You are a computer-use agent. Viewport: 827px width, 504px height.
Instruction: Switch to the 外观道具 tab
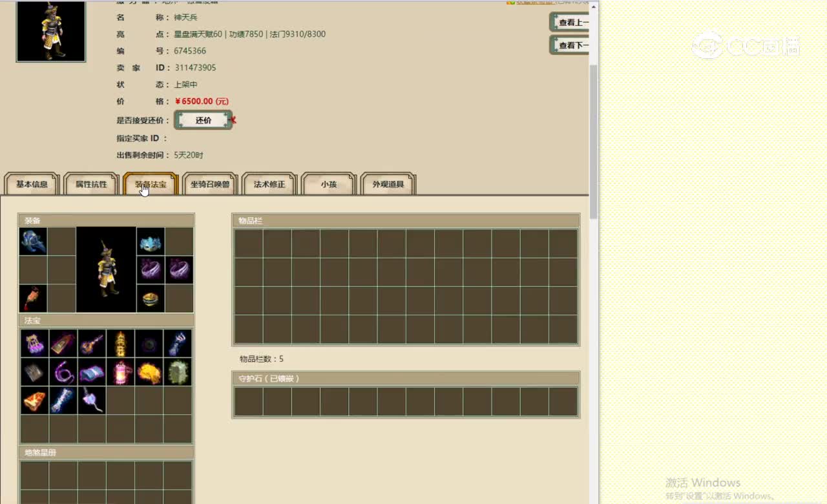point(388,184)
